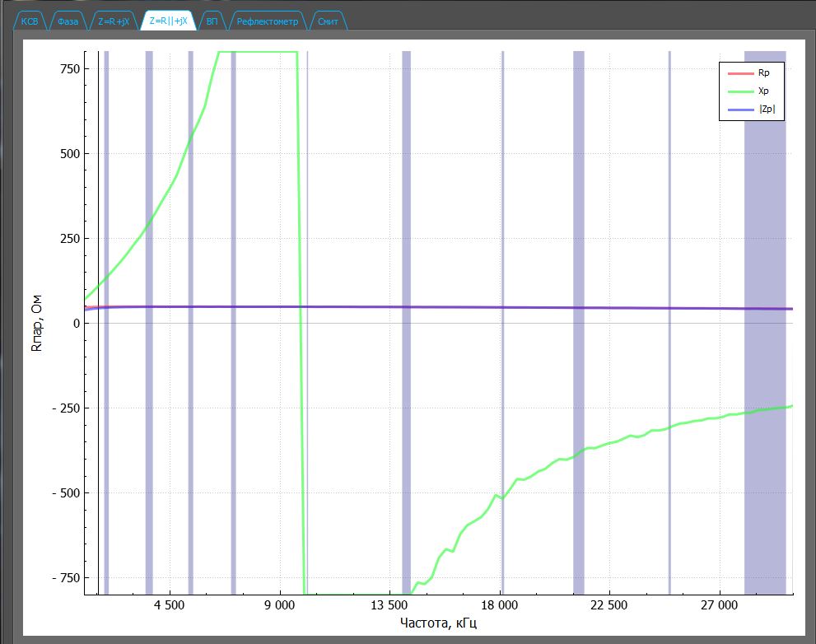Image resolution: width=816 pixels, height=644 pixels.
Task: Click the 750 label on the vertical axis
Action: click(x=68, y=68)
